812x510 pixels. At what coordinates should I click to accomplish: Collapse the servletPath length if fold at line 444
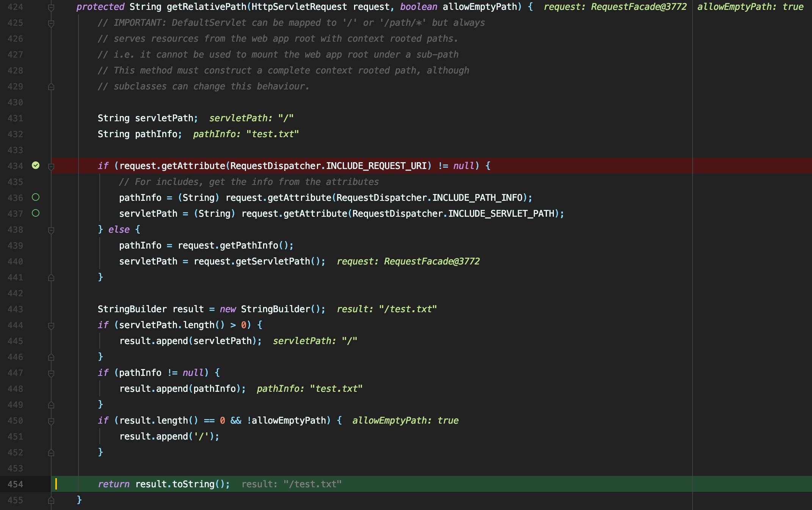(51, 325)
